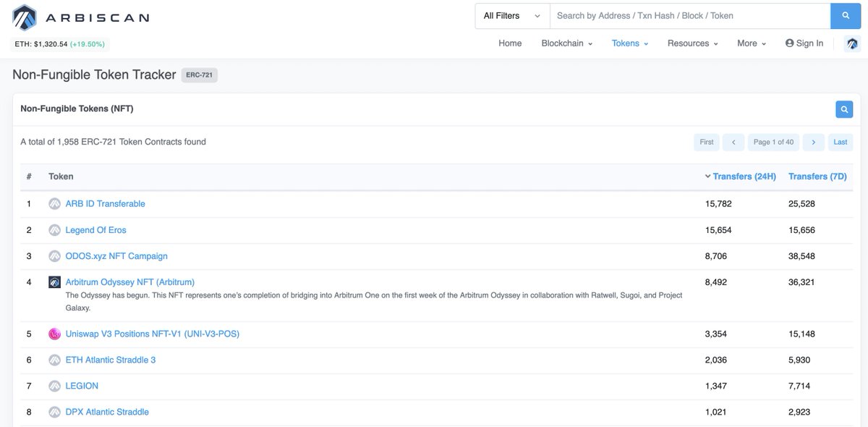868x427 pixels.
Task: Select the ETH Atlantic Straddle 3 icon
Action: point(54,360)
